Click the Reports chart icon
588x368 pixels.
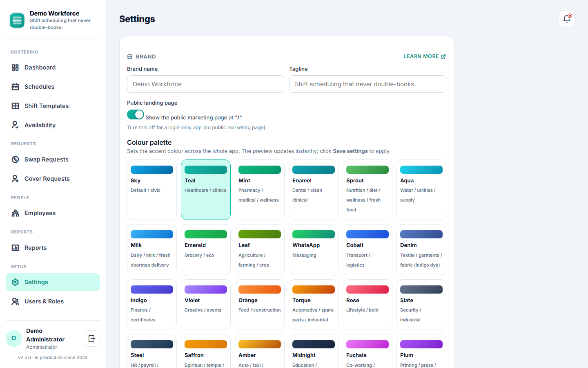click(x=15, y=248)
